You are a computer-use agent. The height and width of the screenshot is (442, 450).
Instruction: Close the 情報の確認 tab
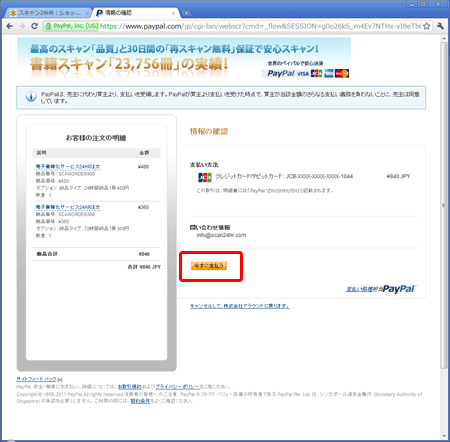pos(173,13)
